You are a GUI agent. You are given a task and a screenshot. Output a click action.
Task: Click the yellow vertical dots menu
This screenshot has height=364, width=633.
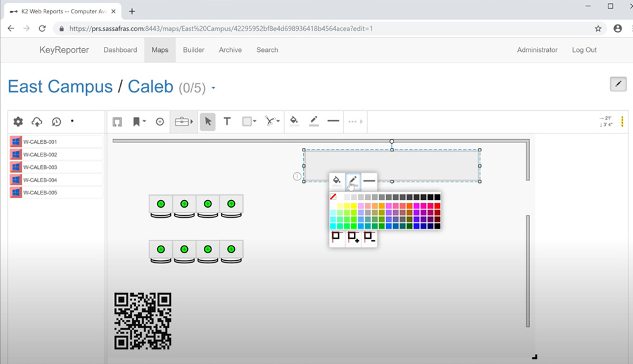pyautogui.click(x=622, y=122)
